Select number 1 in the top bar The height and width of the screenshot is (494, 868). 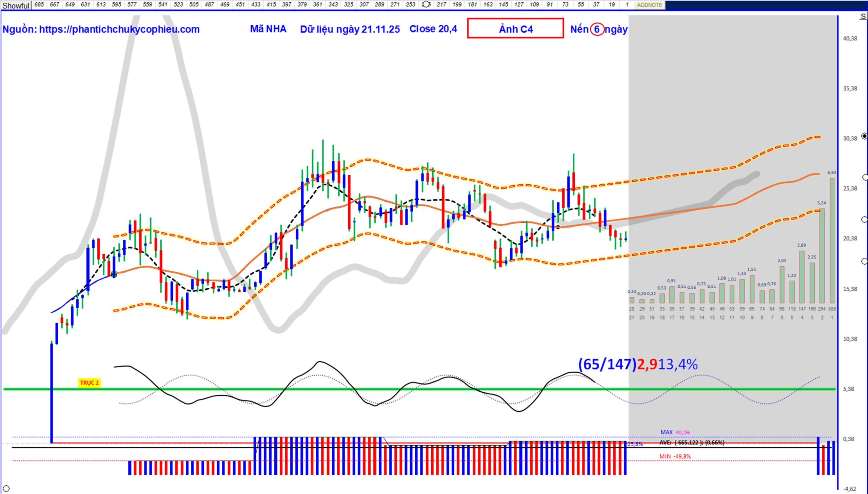tap(627, 5)
